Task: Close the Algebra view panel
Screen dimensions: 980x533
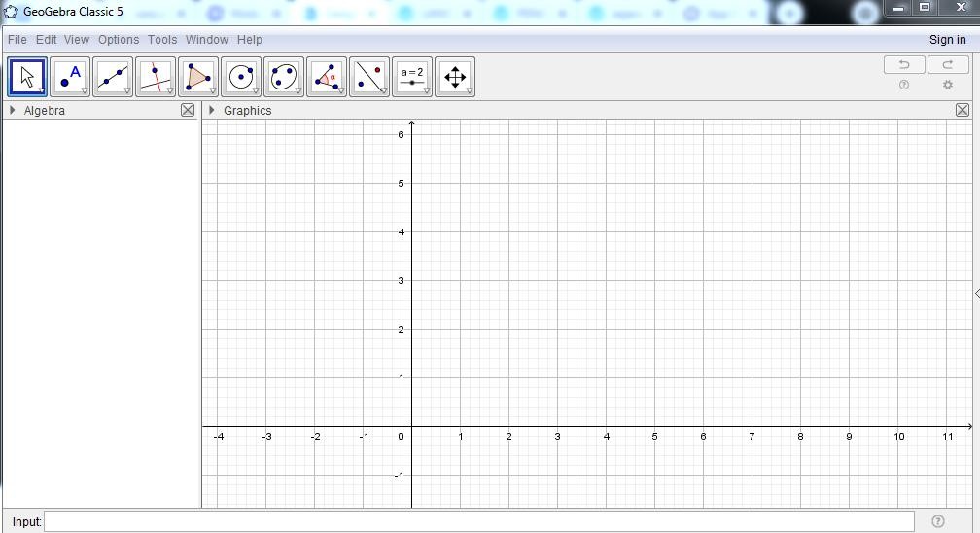Action: (x=188, y=110)
